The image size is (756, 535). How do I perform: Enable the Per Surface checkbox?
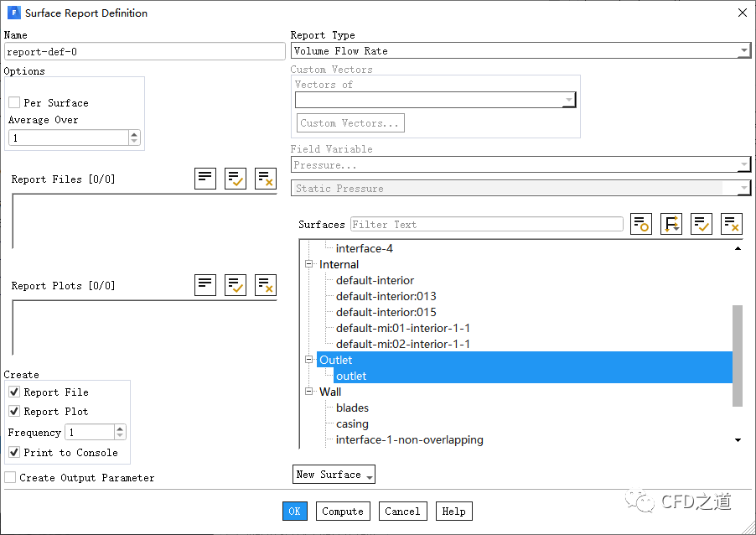click(14, 103)
